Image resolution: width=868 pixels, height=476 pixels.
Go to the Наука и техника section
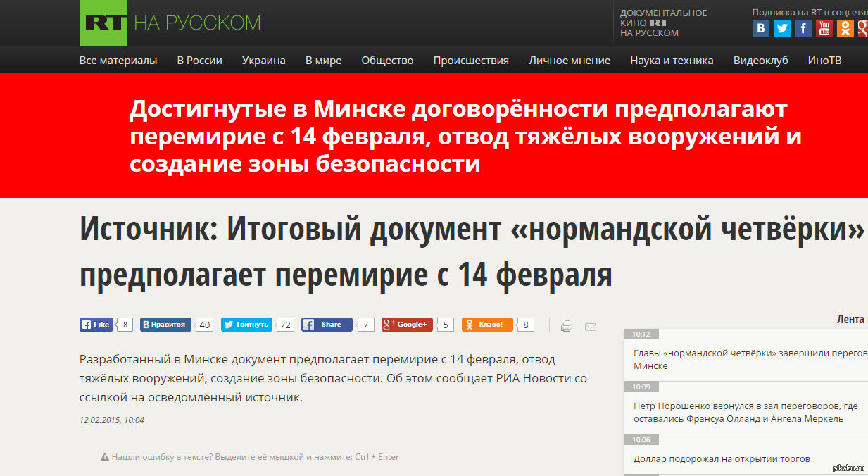click(672, 61)
